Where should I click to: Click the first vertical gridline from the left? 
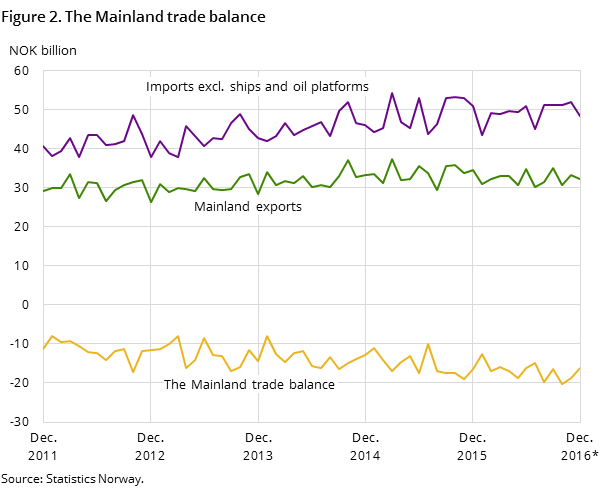tap(151, 300)
